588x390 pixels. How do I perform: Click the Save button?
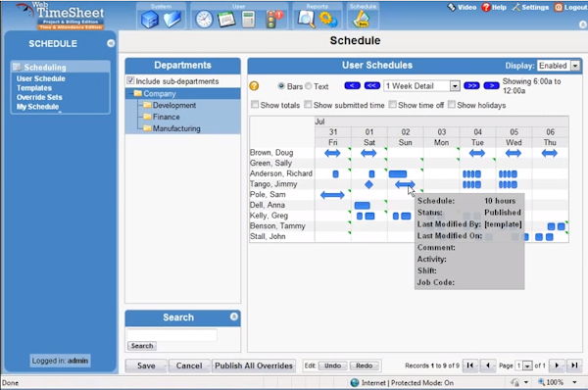(146, 366)
